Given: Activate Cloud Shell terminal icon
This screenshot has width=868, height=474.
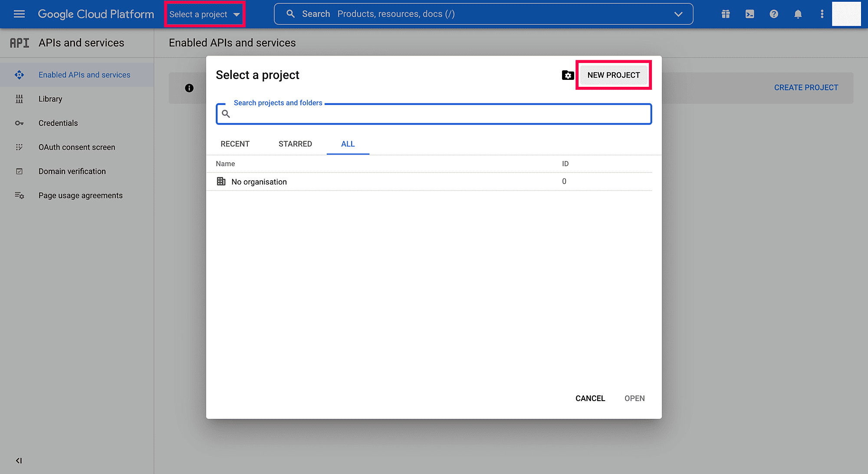Looking at the screenshot, I should (x=750, y=14).
